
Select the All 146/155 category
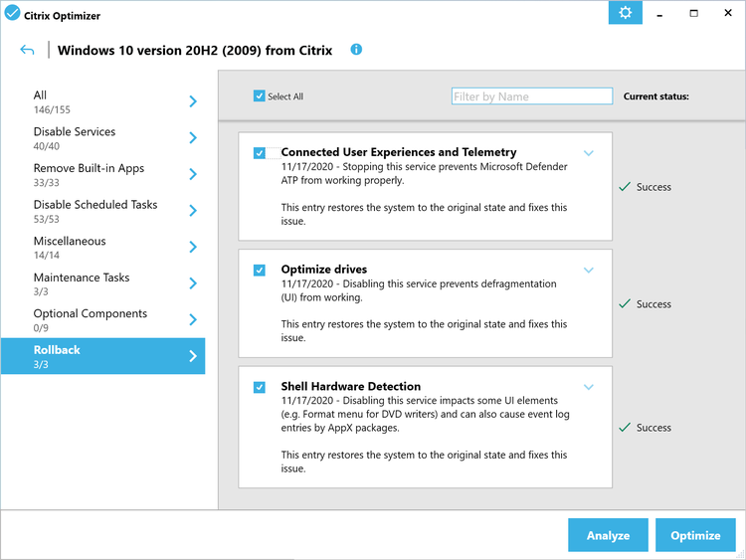pyautogui.click(x=102, y=101)
